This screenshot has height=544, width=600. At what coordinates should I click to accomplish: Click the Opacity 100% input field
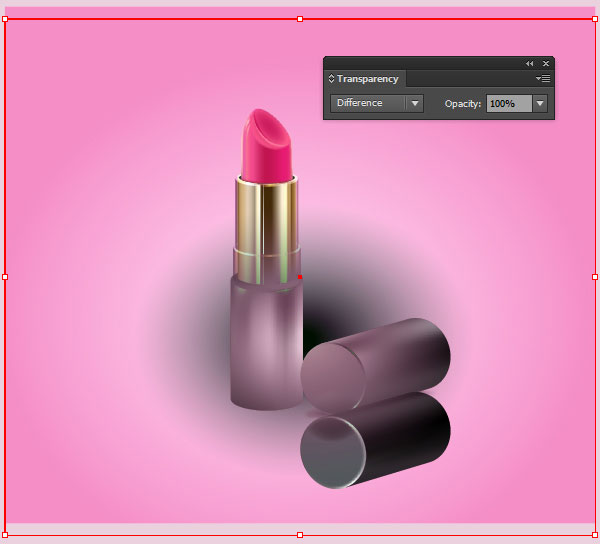pos(509,104)
